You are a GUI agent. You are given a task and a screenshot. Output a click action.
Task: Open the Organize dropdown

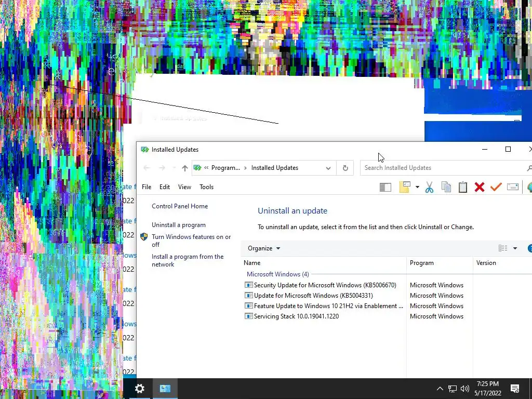[264, 248]
